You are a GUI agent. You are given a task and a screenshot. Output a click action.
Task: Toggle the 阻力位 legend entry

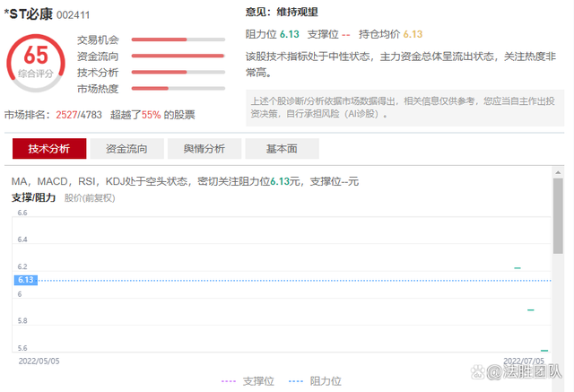point(315,381)
